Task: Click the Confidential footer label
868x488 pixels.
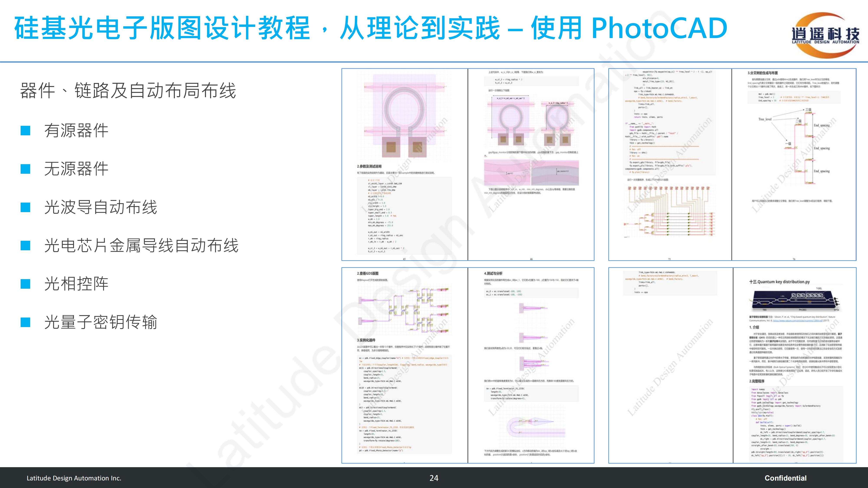Action: (x=785, y=478)
